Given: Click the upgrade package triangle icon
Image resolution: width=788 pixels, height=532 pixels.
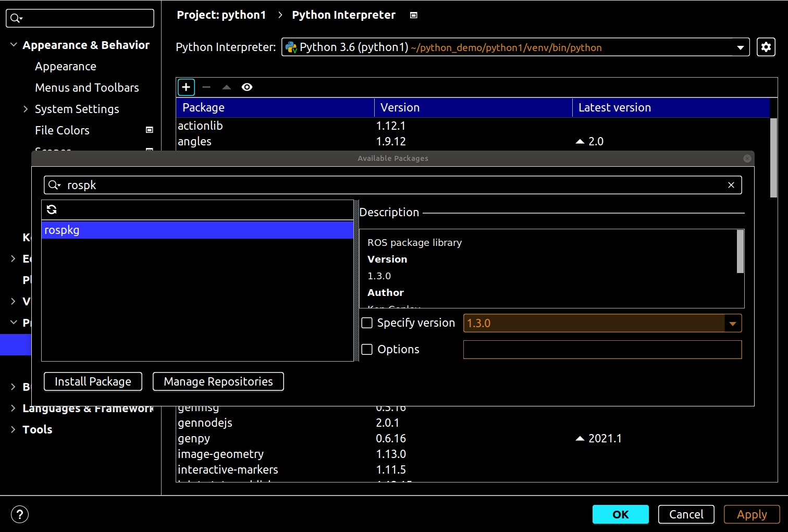Looking at the screenshot, I should point(227,87).
